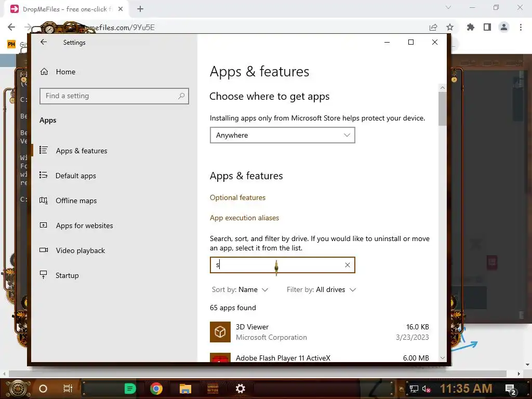Click the Chrome share page icon
Viewport: 532px width, 399px height.
click(433, 27)
